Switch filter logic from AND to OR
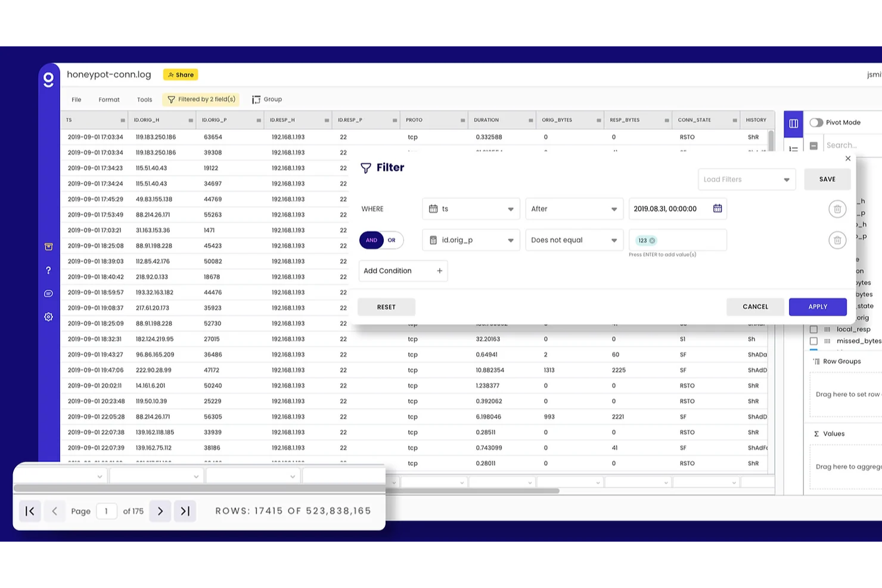 (x=392, y=240)
